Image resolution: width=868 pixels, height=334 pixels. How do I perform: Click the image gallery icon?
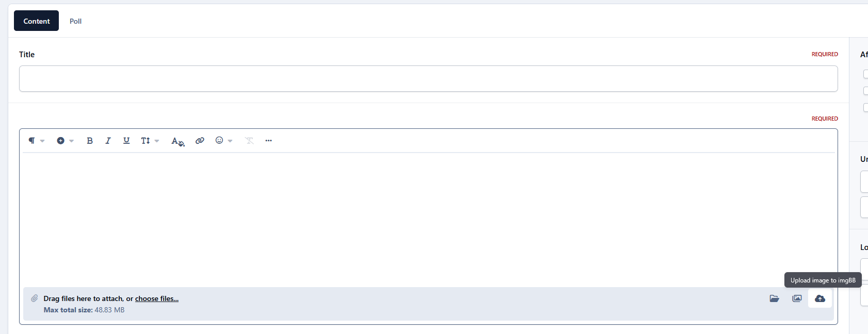[797, 298]
